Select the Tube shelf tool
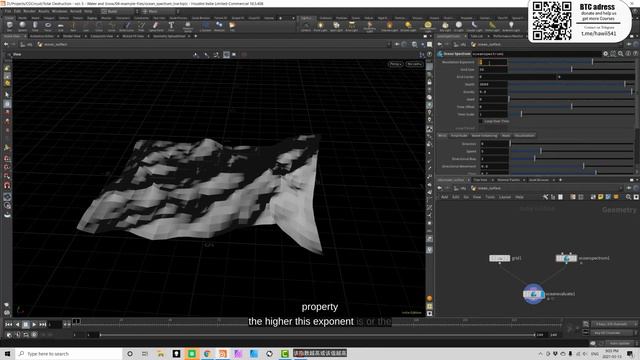The height and width of the screenshot is (360, 640). coord(35,26)
